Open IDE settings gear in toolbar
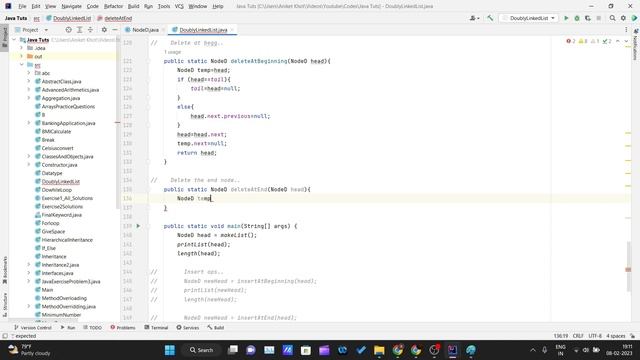The width and height of the screenshot is (640, 360). pyautogui.click(x=623, y=18)
